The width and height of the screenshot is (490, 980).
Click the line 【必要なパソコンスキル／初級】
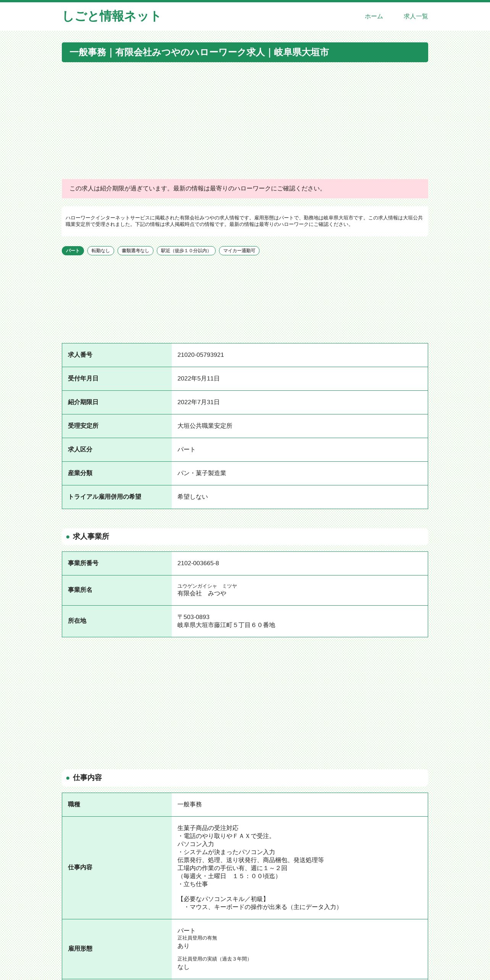(x=223, y=899)
